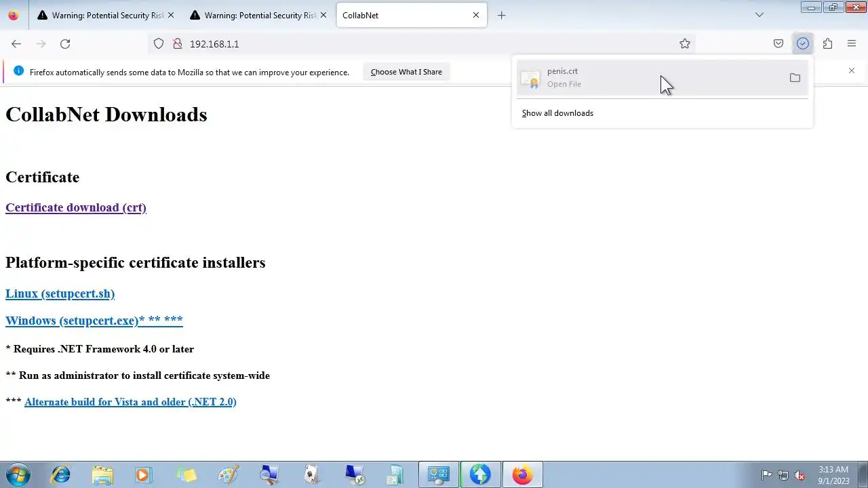Click the info icon in notification bar
The image size is (868, 488).
(18, 71)
